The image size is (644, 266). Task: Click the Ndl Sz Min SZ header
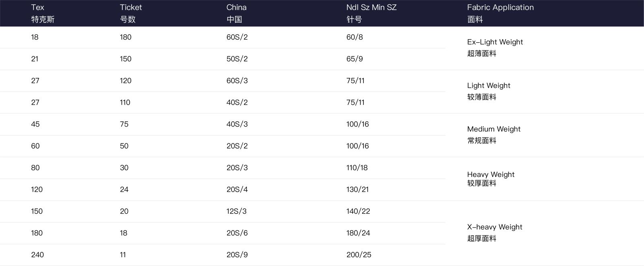click(x=371, y=13)
